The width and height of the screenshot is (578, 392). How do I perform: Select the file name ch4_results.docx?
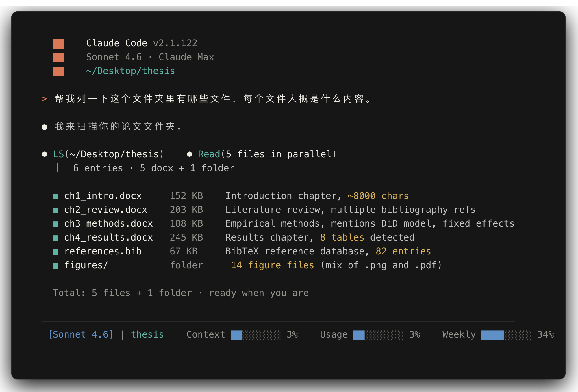[108, 237]
